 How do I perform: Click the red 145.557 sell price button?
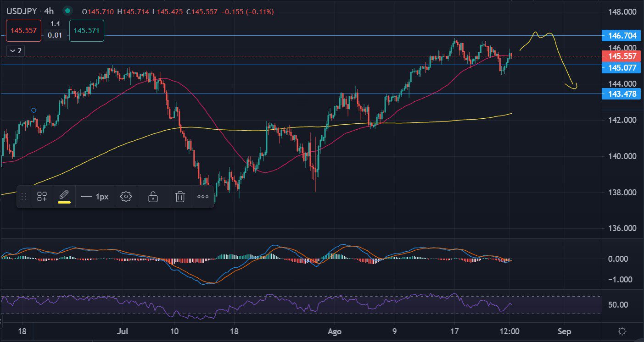coord(24,31)
